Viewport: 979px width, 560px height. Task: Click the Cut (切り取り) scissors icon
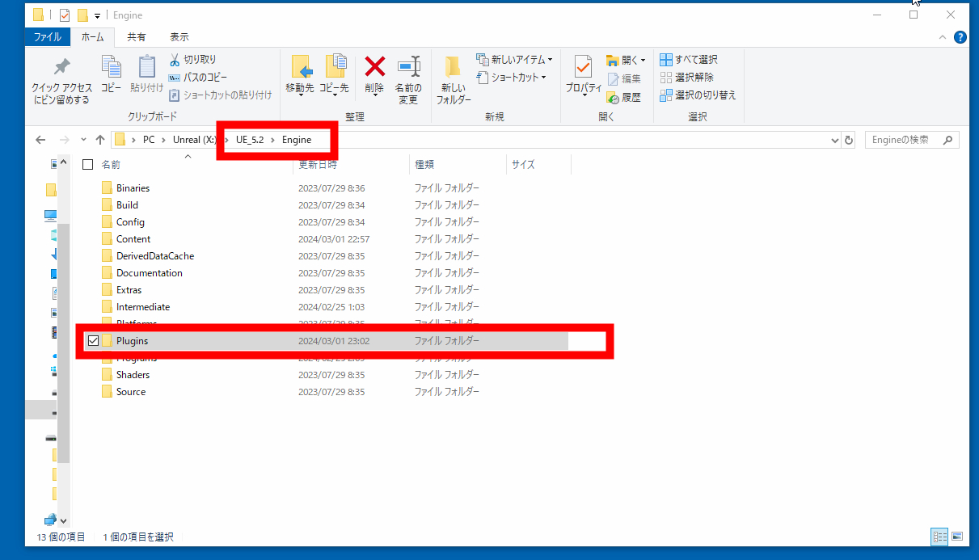click(175, 60)
